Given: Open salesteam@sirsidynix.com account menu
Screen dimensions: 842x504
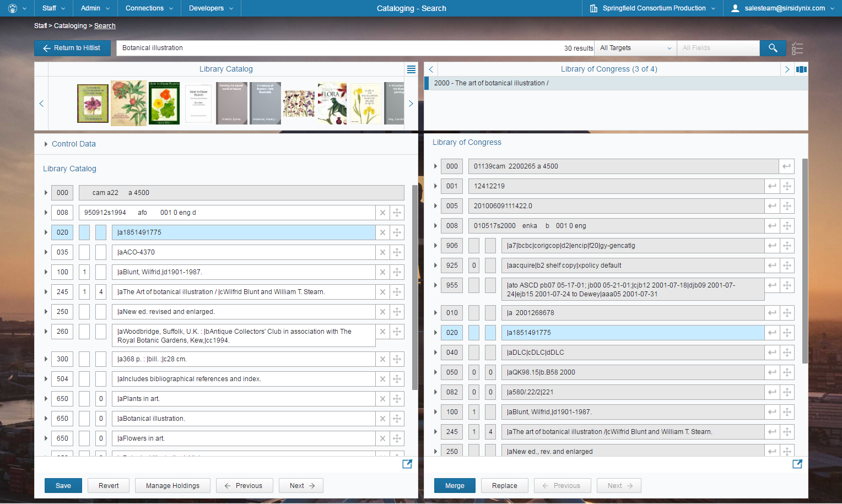Looking at the screenshot, I should pyautogui.click(x=782, y=8).
